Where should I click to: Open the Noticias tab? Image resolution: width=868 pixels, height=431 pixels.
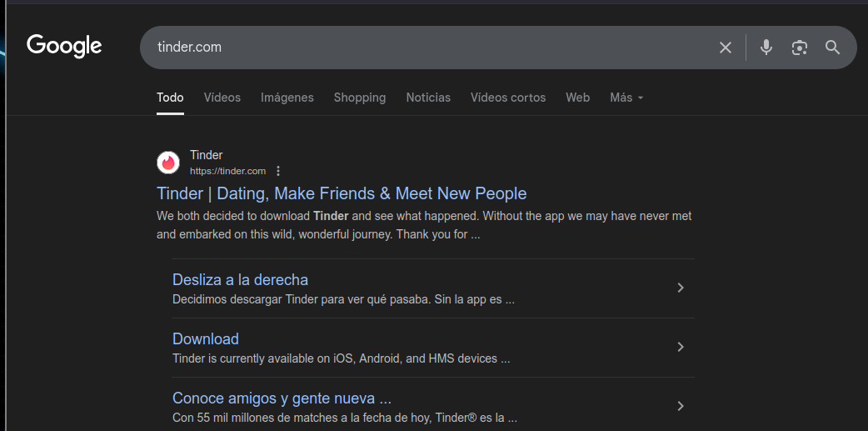[x=428, y=98]
